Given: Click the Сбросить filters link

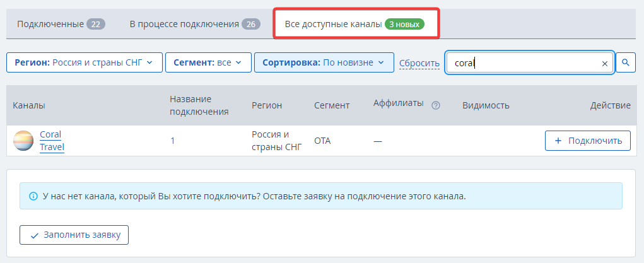Looking at the screenshot, I should pyautogui.click(x=419, y=63).
